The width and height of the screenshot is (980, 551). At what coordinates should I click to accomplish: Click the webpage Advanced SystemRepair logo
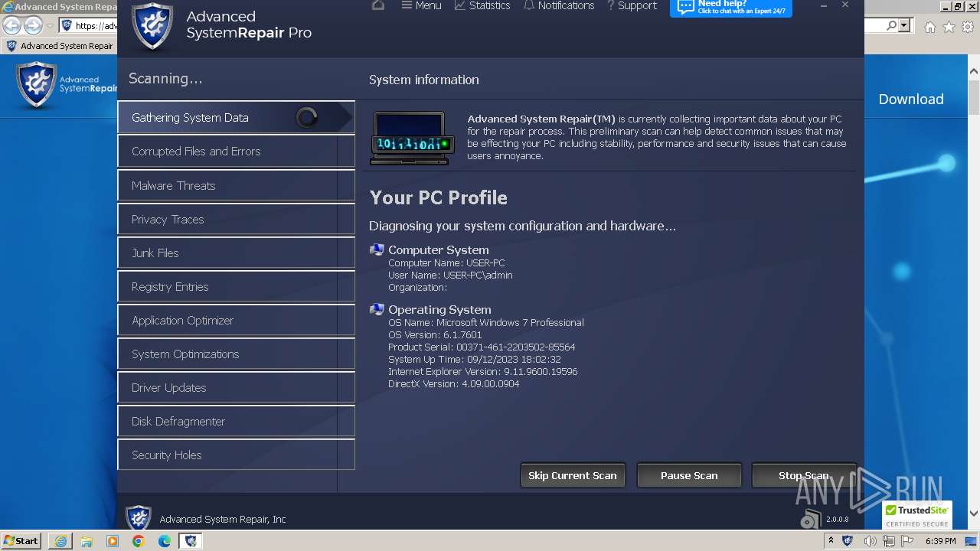[x=66, y=84]
